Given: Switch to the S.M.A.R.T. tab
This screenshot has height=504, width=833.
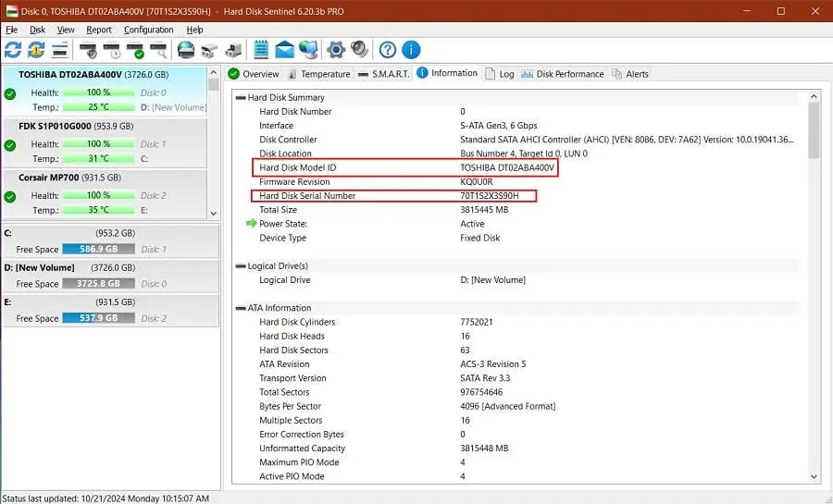Looking at the screenshot, I should tap(384, 74).
